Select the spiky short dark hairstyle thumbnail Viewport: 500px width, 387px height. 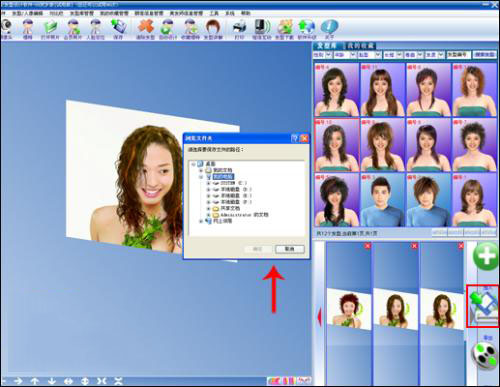pos(474,144)
